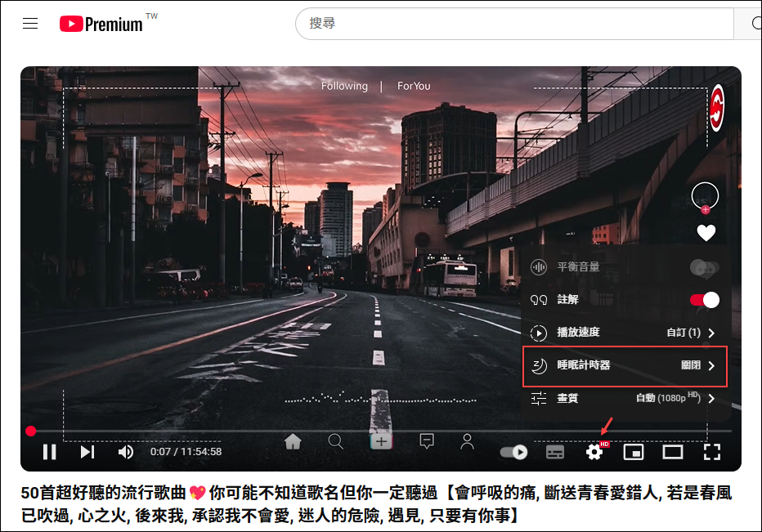762x532 pixels.
Task: Click the quality sliders icon
Action: pyautogui.click(x=539, y=399)
